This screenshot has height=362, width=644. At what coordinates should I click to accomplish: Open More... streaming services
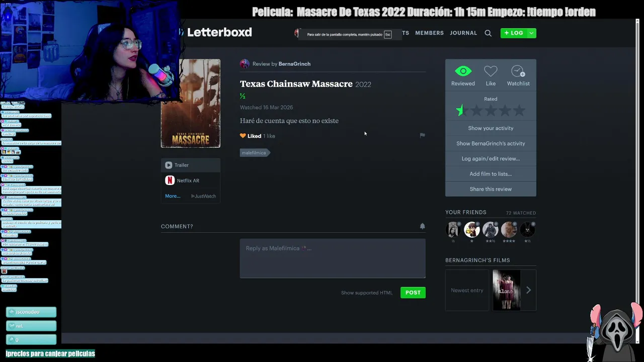173,196
